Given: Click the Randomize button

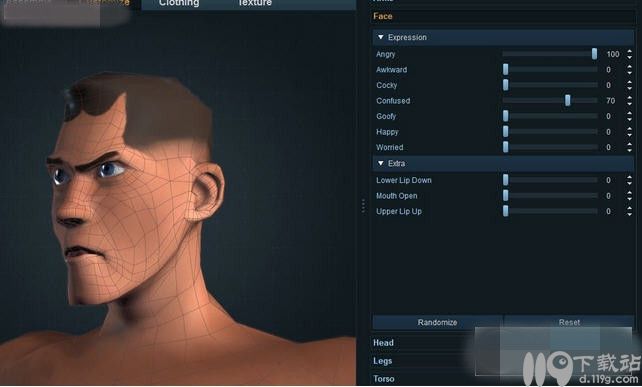Looking at the screenshot, I should click(438, 322).
